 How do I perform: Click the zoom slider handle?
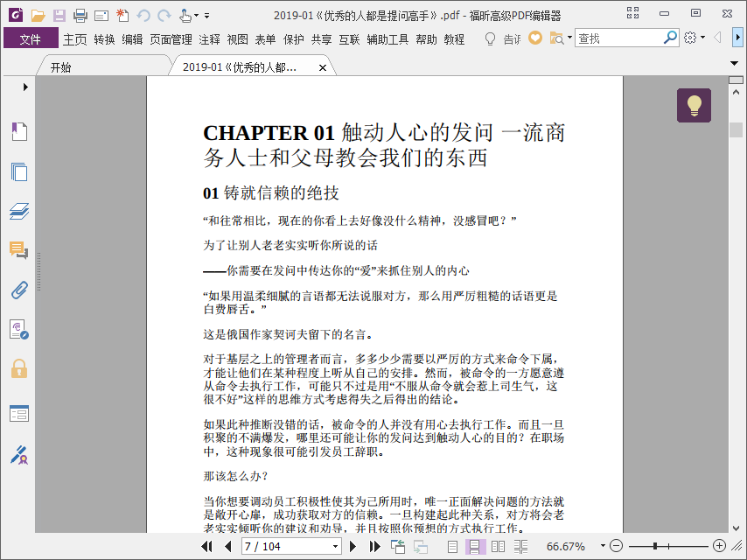655,546
